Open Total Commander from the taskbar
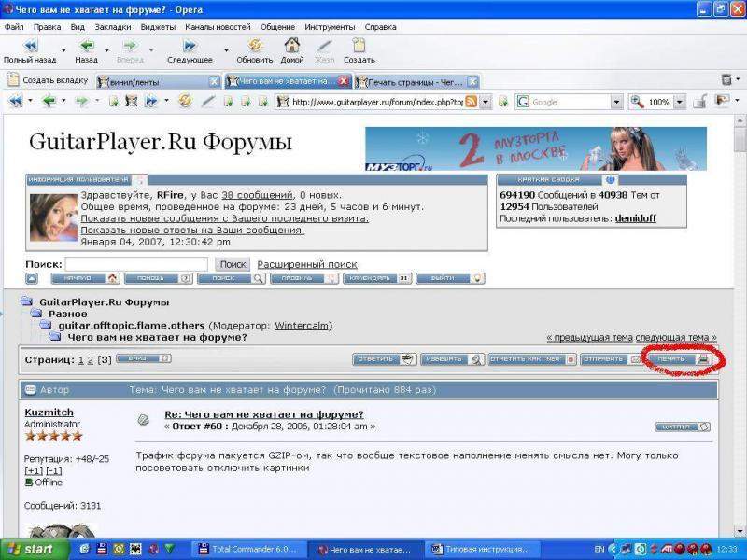Screen dimensions: 747x560 pos(249,549)
